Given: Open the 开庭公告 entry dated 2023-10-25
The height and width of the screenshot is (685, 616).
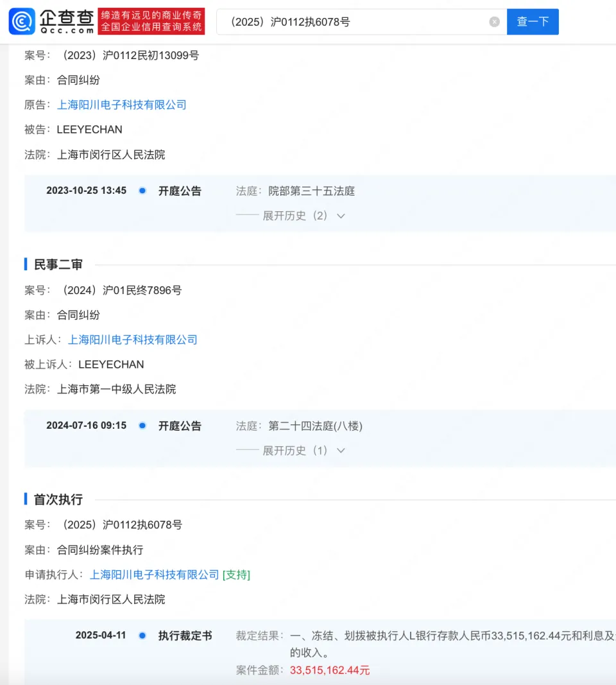Looking at the screenshot, I should 180,191.
